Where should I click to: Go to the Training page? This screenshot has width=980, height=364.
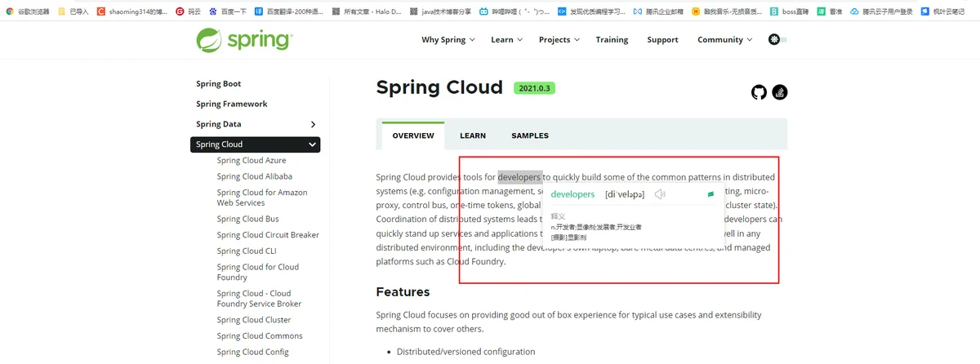tap(612, 39)
